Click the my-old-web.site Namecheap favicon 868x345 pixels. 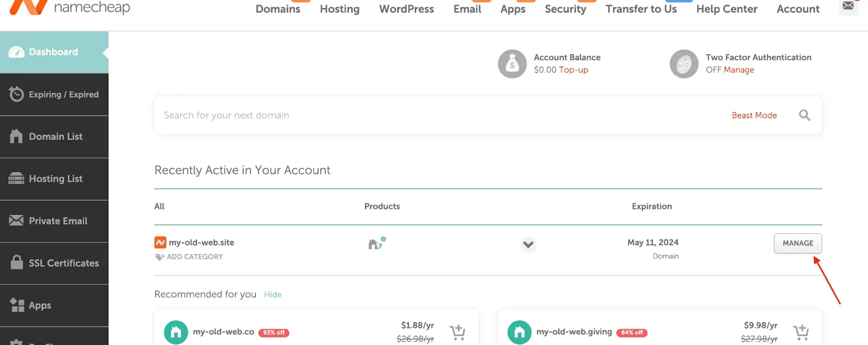[x=160, y=242]
